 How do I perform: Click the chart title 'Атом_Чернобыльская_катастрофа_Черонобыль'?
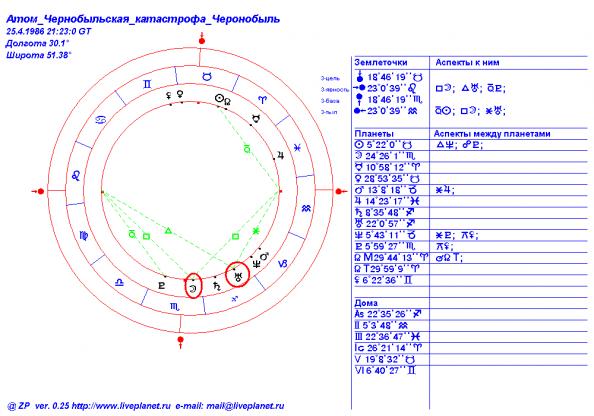click(143, 19)
